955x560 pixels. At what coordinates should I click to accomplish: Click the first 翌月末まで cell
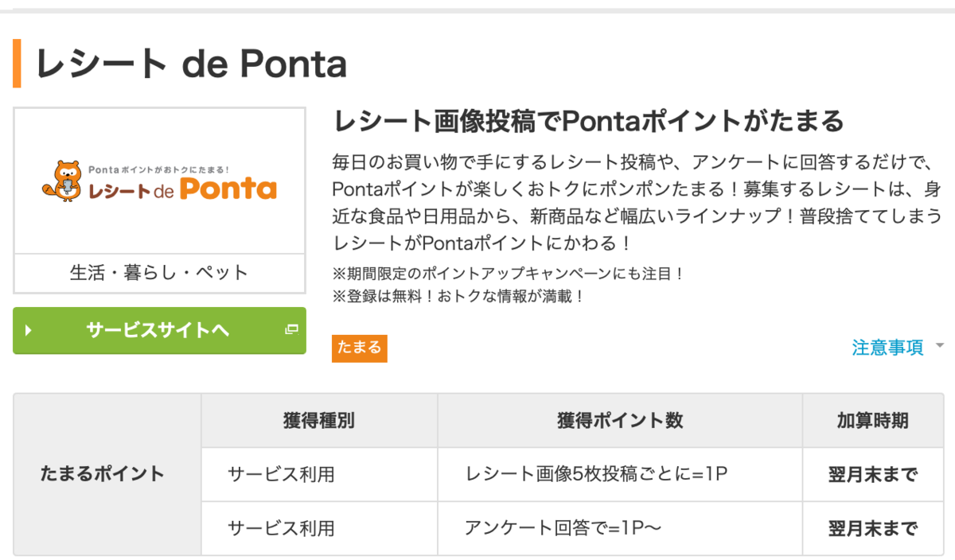(x=873, y=475)
